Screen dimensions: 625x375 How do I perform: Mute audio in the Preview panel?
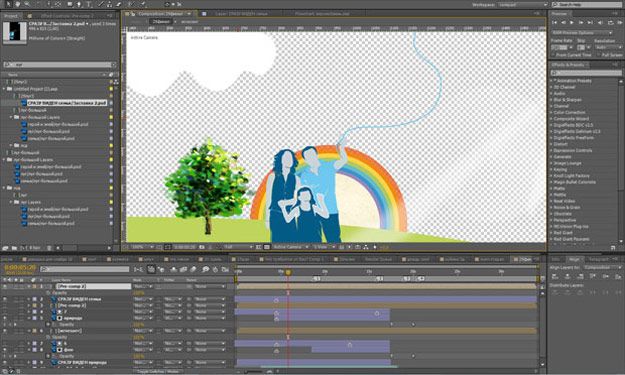point(600,23)
